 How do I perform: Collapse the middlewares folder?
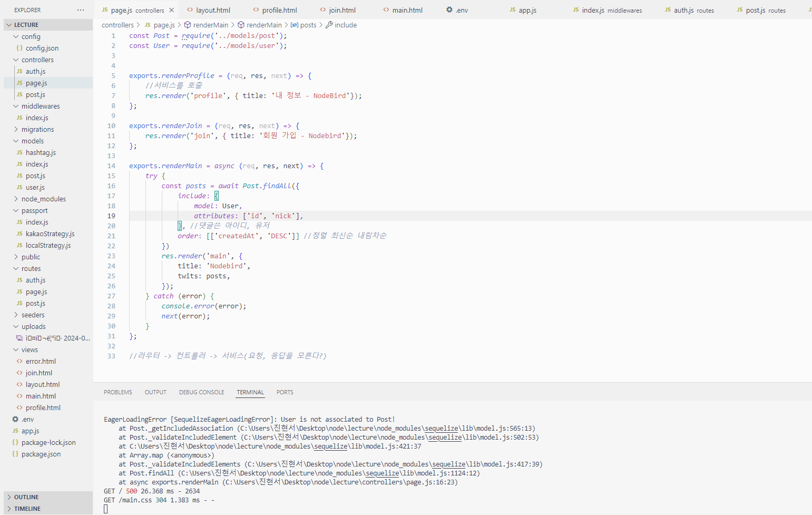[16, 106]
